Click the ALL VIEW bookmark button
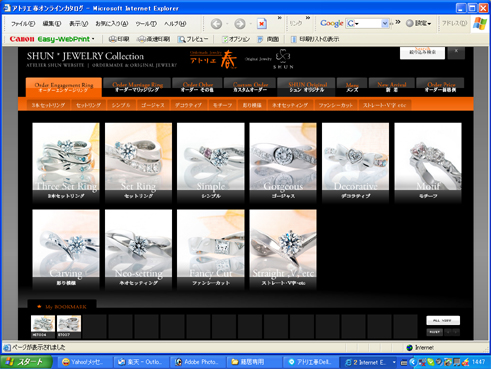The height and width of the screenshot is (369, 491). [x=443, y=320]
